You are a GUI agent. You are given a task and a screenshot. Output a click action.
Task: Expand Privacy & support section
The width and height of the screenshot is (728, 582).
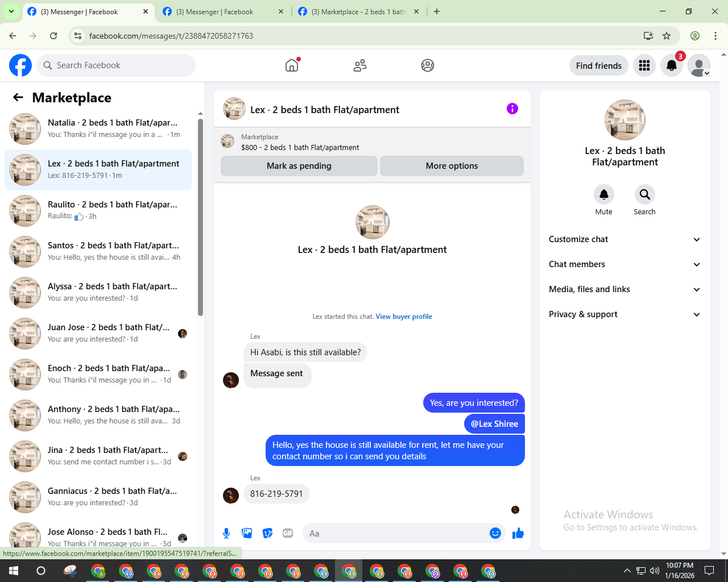click(x=624, y=314)
